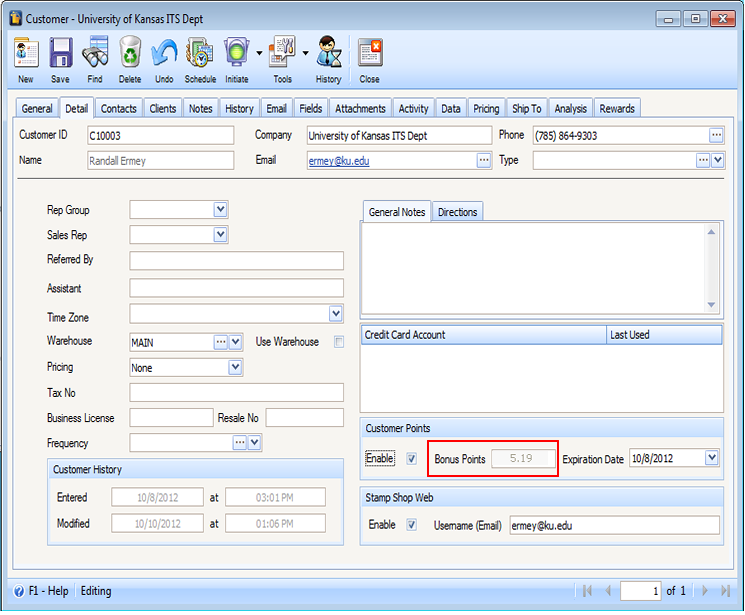Click the ermey@ku.edu email link
745x615 pixels.
339,161
